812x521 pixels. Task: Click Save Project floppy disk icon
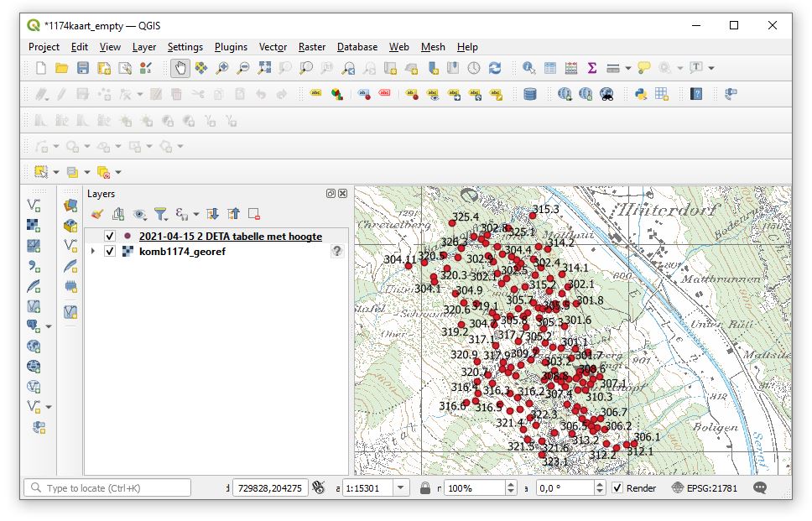[x=82, y=68]
